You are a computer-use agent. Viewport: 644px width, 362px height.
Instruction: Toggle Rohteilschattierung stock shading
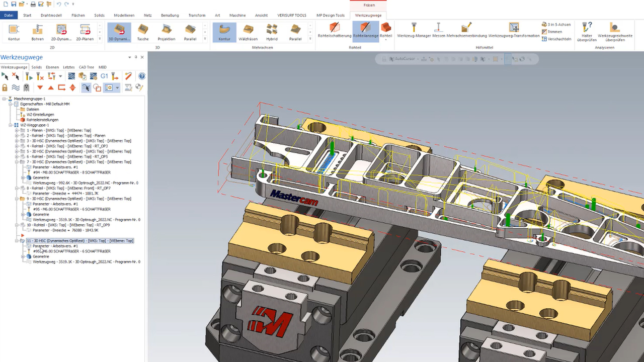335,30
